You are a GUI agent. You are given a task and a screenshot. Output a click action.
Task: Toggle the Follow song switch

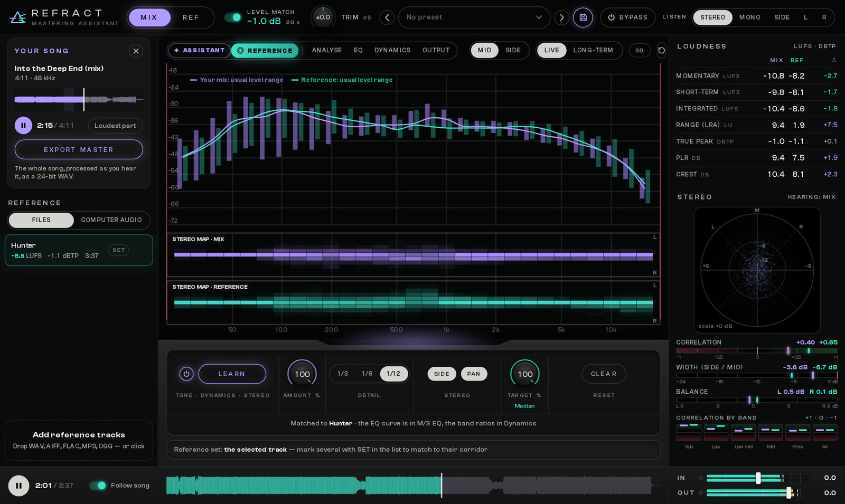point(98,486)
